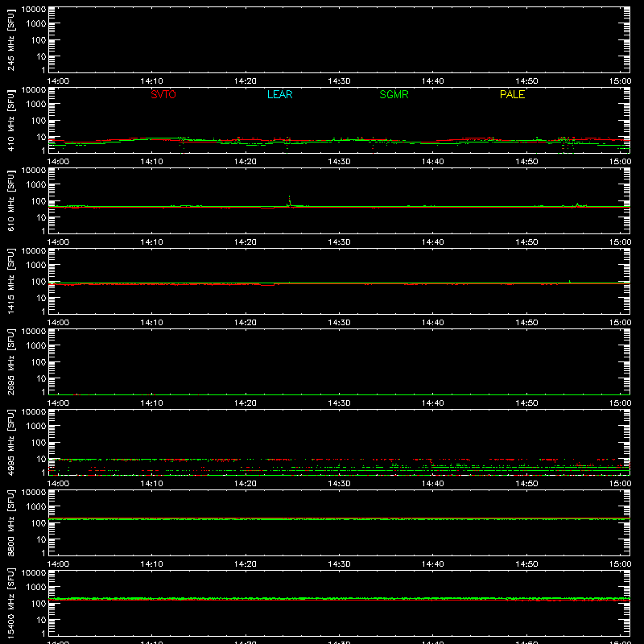644x644 pixels.
Task: Click 14:20 time label of 610 MHz plot
Action: point(246,242)
